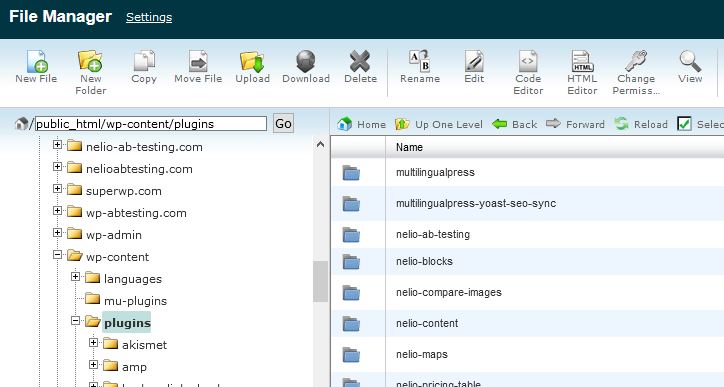Image resolution: width=724 pixels, height=387 pixels.
Task: Select superwp.com in the tree
Action: point(124,191)
